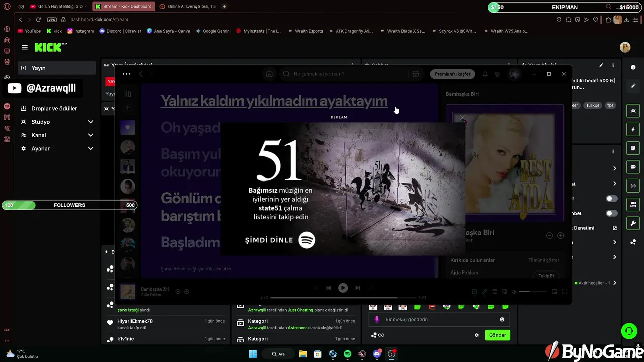Click Premium'u keşfet button
The height and width of the screenshot is (362, 644).
(x=453, y=74)
